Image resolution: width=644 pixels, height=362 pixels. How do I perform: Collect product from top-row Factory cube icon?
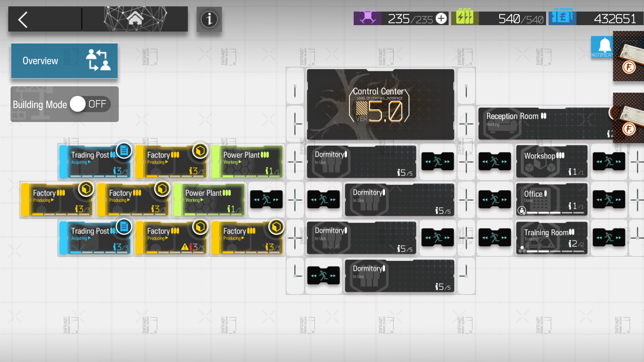coord(200,151)
